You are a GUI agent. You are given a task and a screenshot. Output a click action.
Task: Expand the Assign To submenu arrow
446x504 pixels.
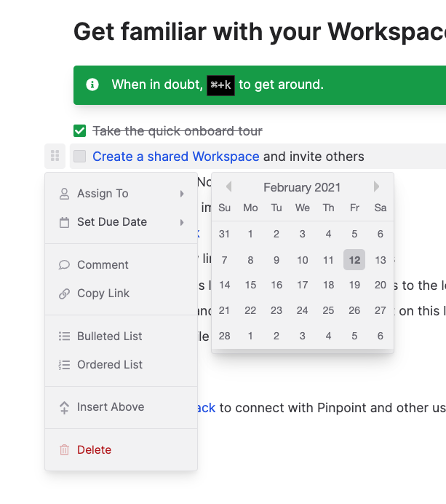tap(182, 194)
